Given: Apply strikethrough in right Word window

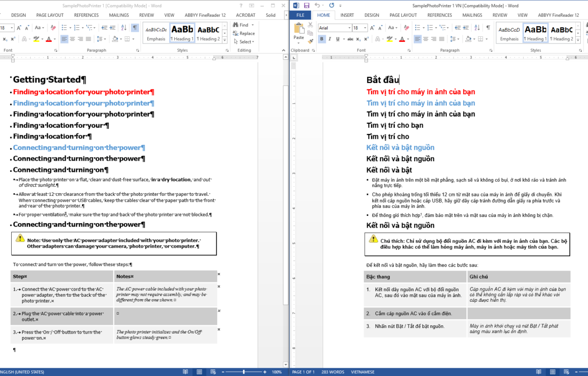Looking at the screenshot, I should pos(350,39).
